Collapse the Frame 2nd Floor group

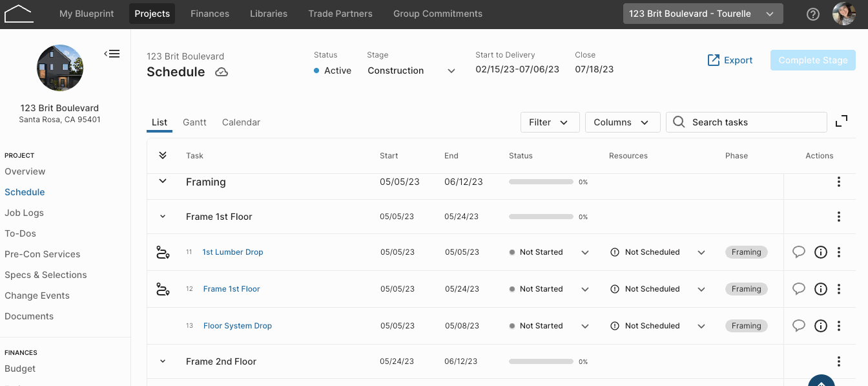point(163,361)
